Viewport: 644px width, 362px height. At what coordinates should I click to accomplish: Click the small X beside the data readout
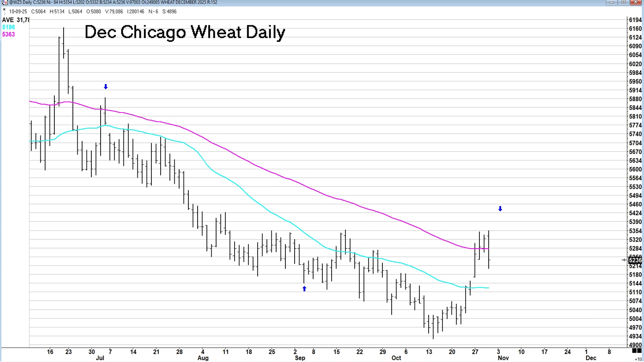click(x=4, y=10)
